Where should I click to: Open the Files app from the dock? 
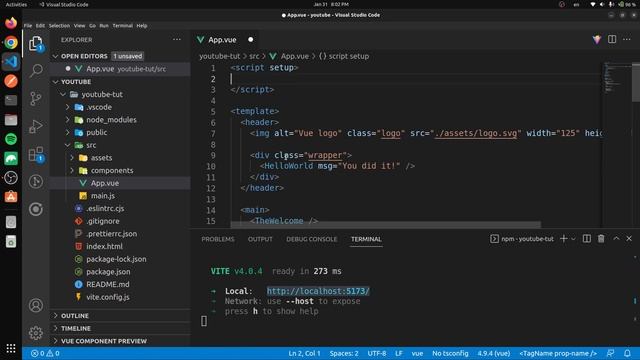point(11,120)
